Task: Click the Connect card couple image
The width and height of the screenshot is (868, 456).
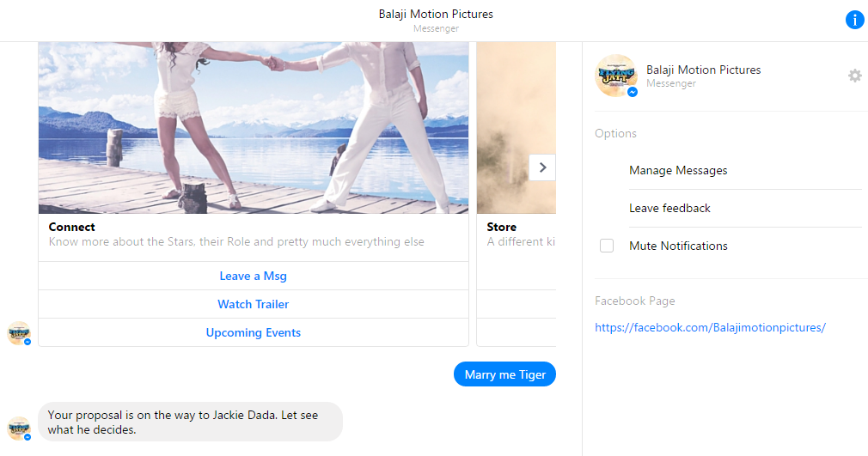Action: pyautogui.click(x=254, y=127)
